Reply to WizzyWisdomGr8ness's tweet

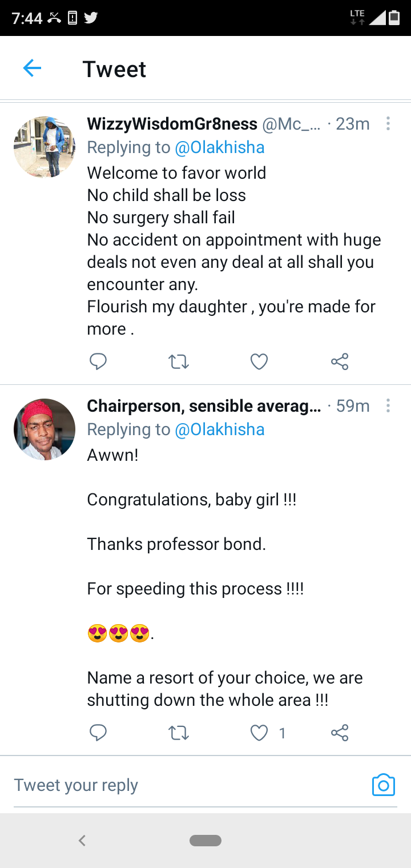(98, 361)
